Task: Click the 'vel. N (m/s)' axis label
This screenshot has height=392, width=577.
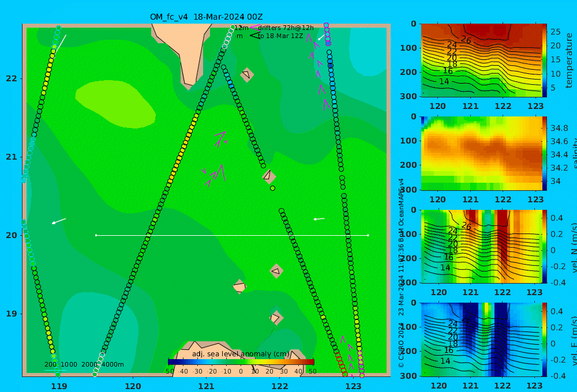Action: 574,247
